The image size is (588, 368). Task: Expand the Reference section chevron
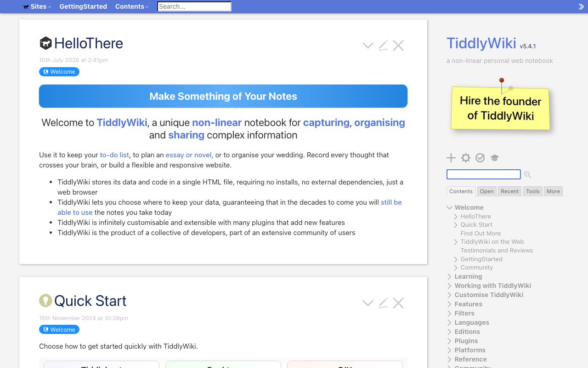coord(450,359)
